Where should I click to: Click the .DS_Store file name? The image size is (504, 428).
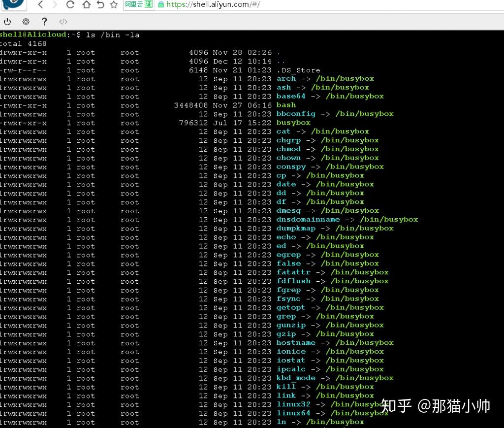[x=298, y=70]
